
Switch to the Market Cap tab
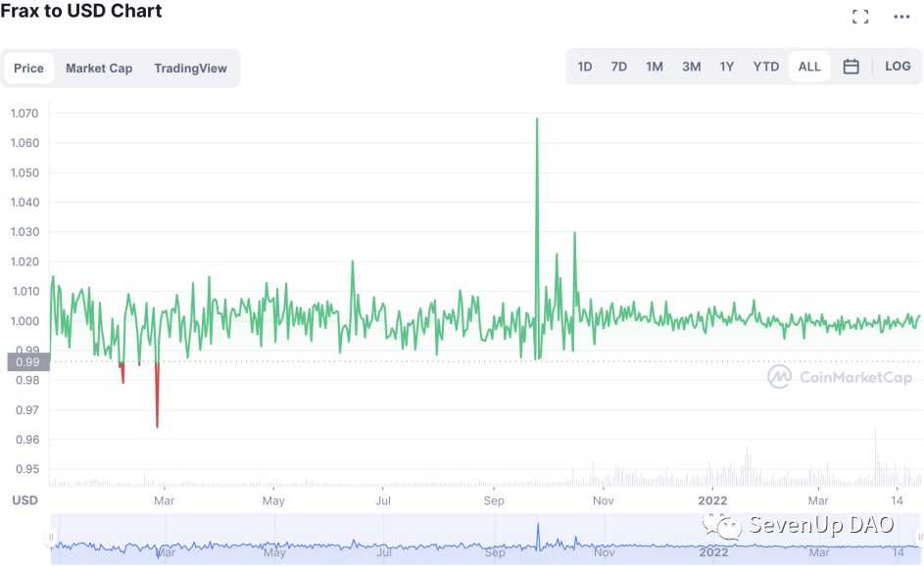click(99, 69)
